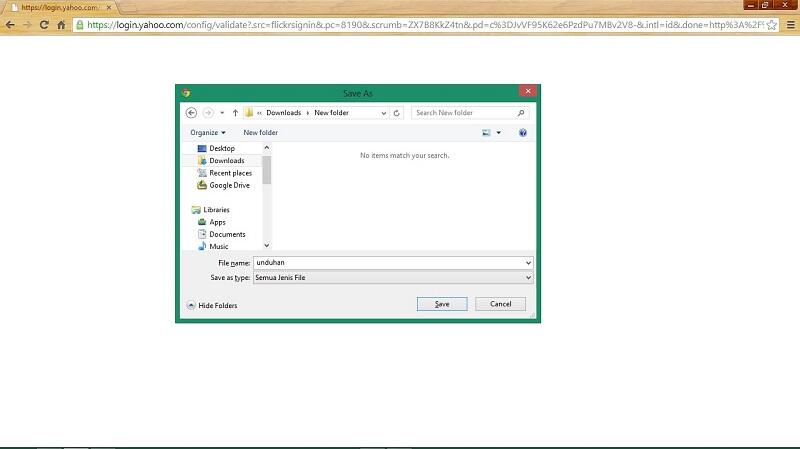Expand the Save as type dropdown
Image resolution: width=800 pixels, height=449 pixels.
[x=528, y=277]
